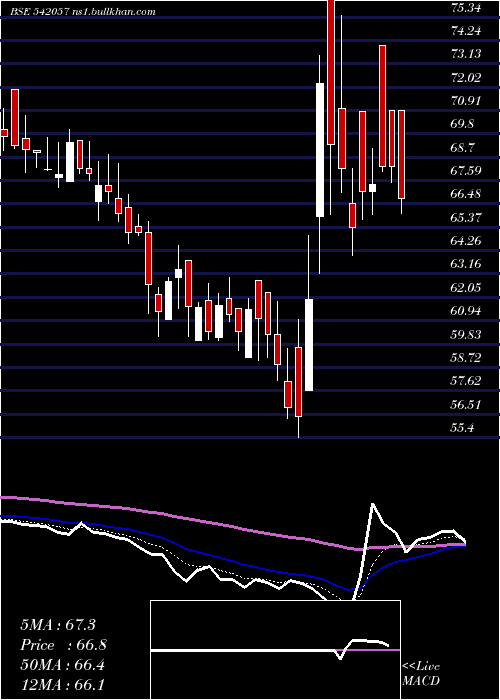500x700 pixels.
Task: Click the 68.7 price axis label
Action: (463, 148)
